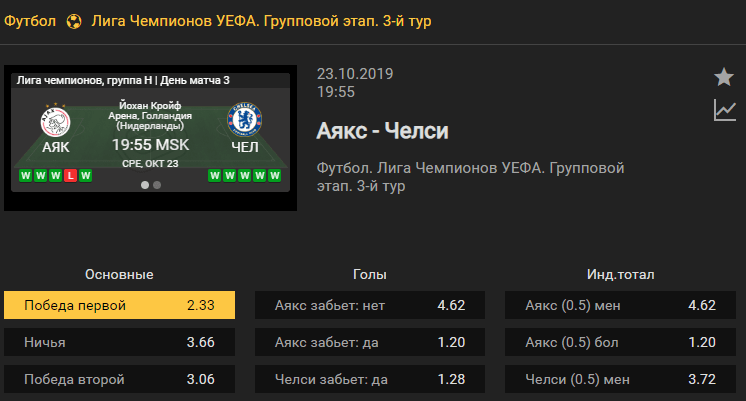
Task: Open Лига Чемпионов УЕФА group stage link
Action: pyautogui.click(x=261, y=21)
